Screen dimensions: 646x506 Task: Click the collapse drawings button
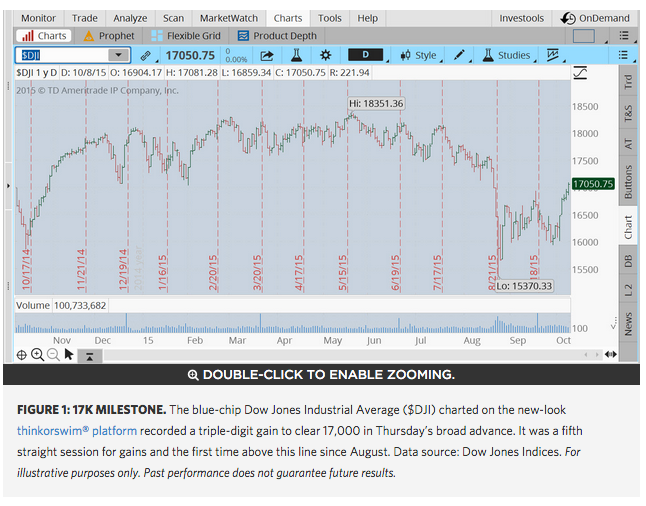89,356
